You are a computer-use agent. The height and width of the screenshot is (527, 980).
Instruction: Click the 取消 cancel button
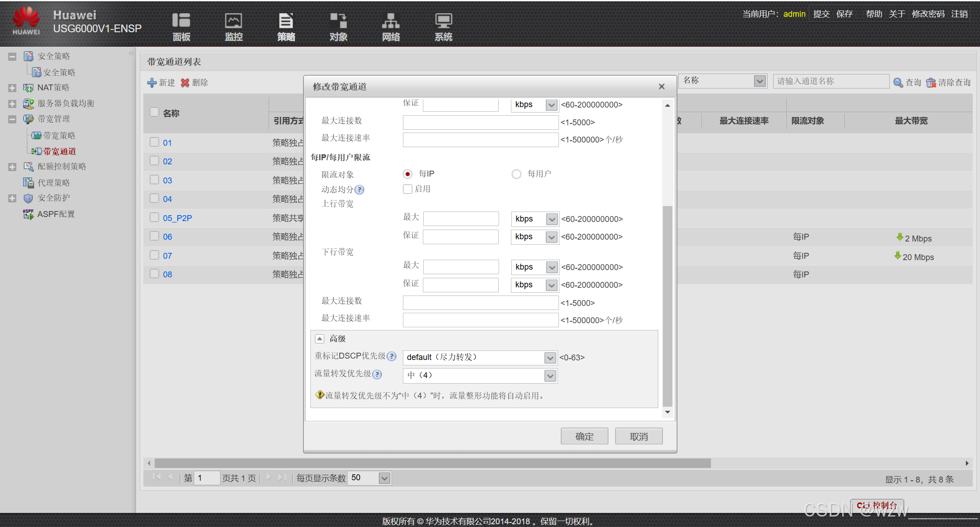click(639, 436)
